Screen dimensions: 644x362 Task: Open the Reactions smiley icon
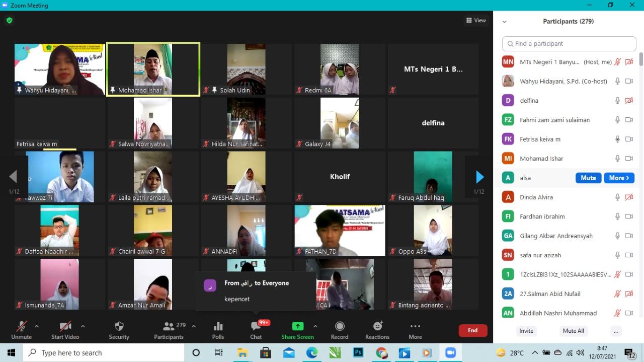tap(377, 326)
